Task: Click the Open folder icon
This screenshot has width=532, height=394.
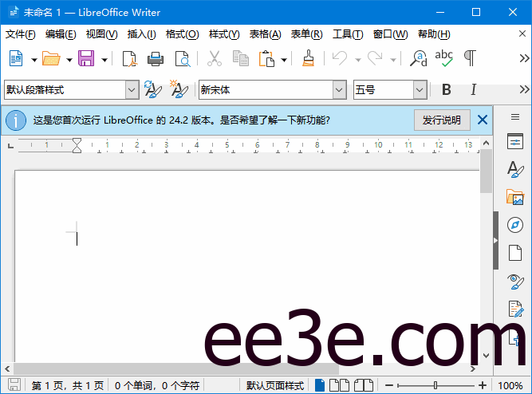Action: click(x=51, y=58)
